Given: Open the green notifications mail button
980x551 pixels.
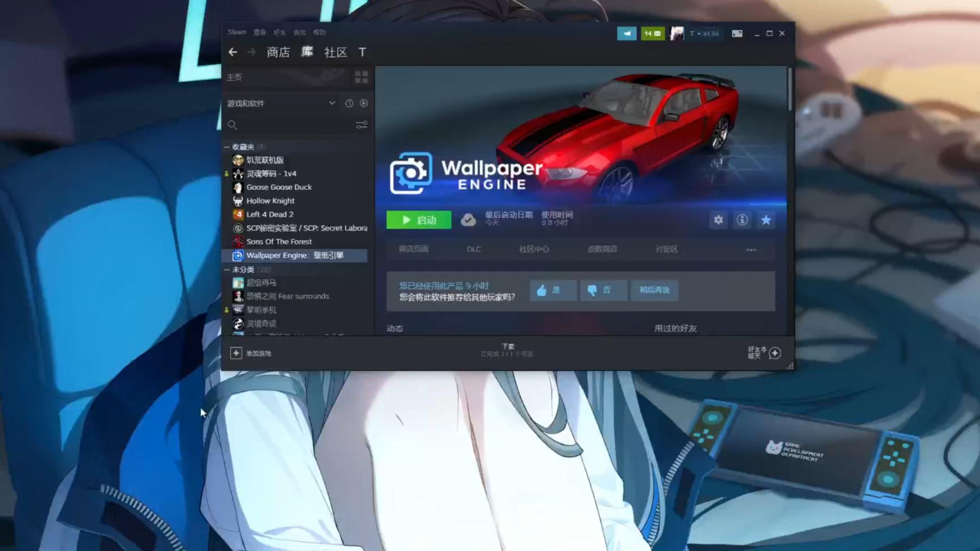Looking at the screenshot, I should coord(652,34).
